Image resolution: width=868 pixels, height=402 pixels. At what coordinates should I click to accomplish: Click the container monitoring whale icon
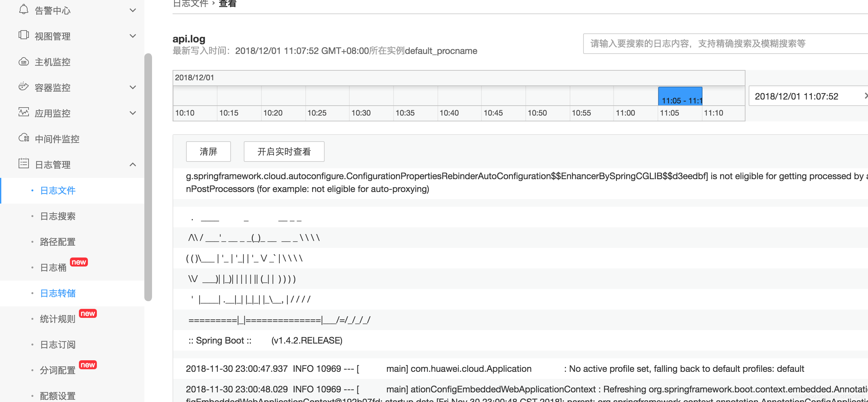(24, 87)
